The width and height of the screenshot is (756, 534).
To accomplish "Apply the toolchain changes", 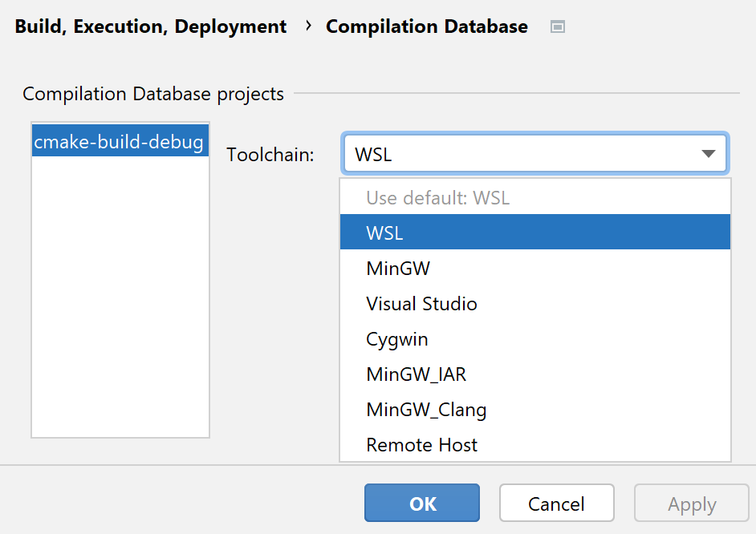I will point(691,503).
